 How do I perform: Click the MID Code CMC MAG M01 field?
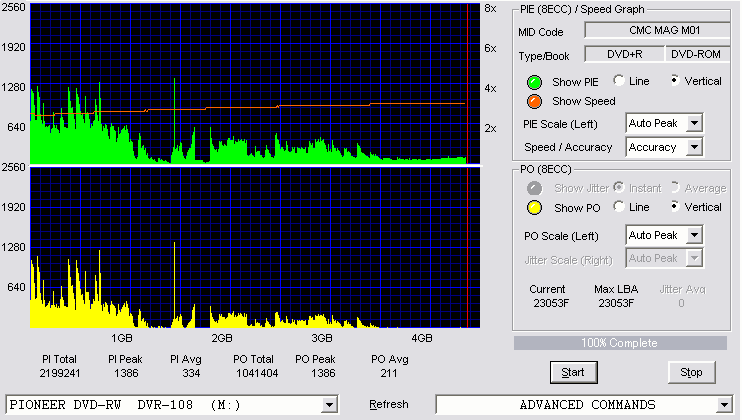658,30
